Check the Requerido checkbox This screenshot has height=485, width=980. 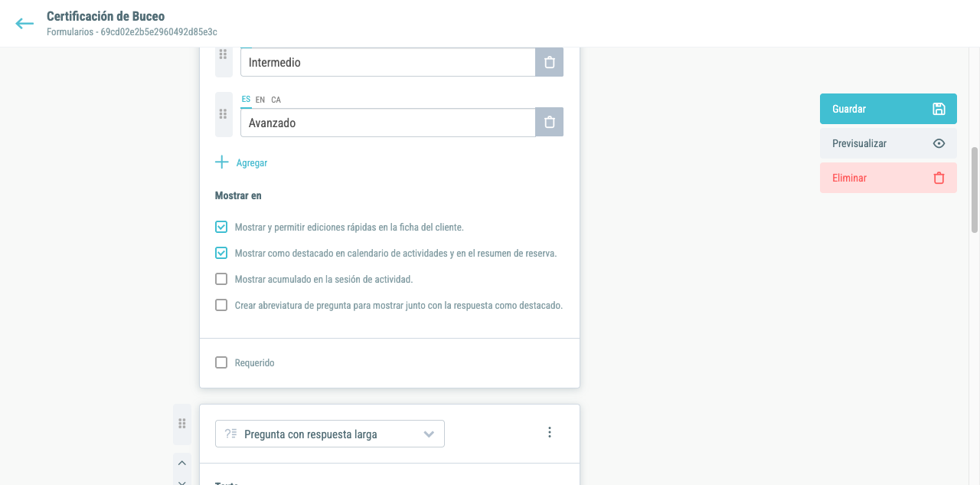[221, 362]
